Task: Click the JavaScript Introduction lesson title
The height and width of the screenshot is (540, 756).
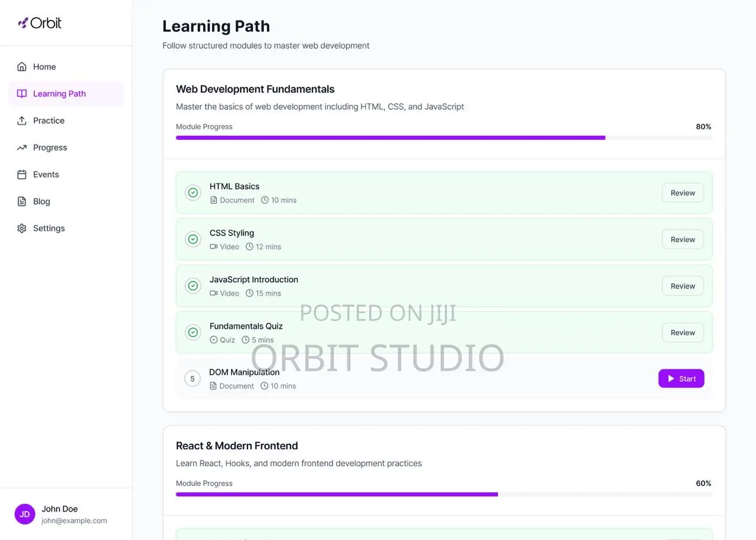Action: pyautogui.click(x=254, y=280)
